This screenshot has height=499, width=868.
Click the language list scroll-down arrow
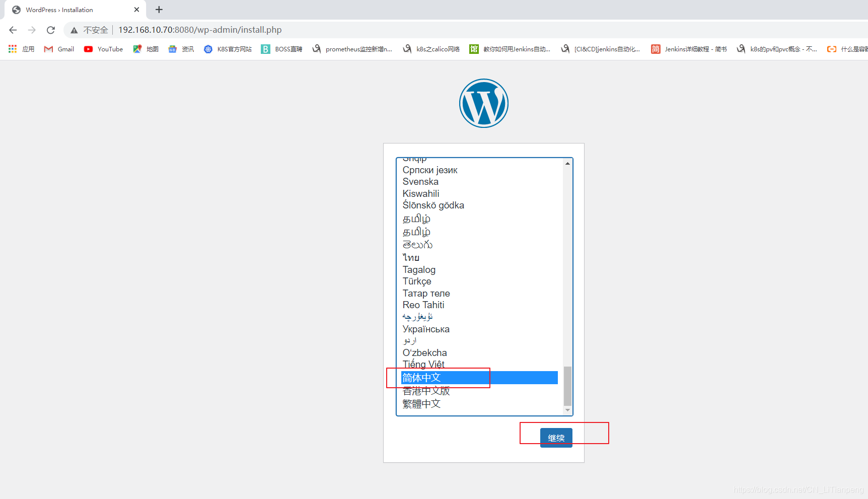(567, 410)
